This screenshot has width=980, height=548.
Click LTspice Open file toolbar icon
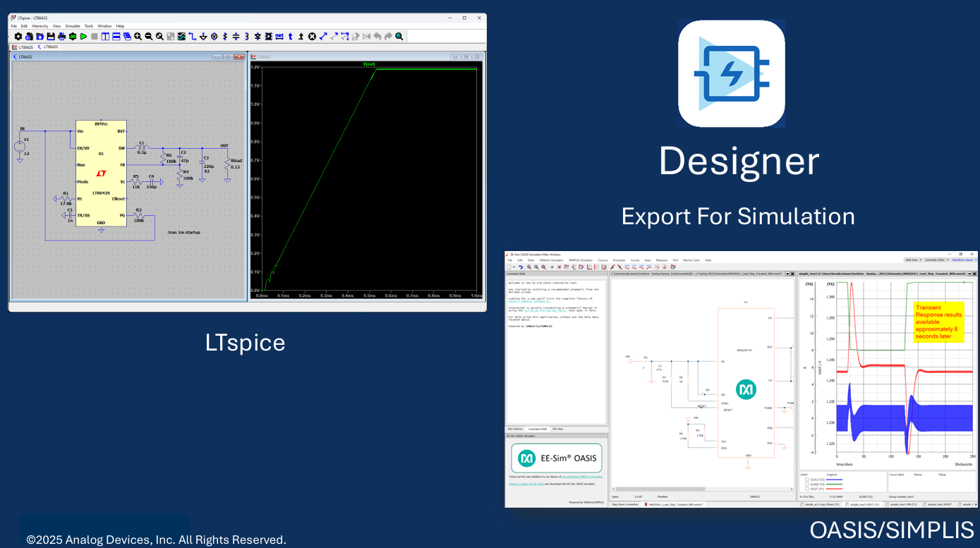[x=40, y=36]
